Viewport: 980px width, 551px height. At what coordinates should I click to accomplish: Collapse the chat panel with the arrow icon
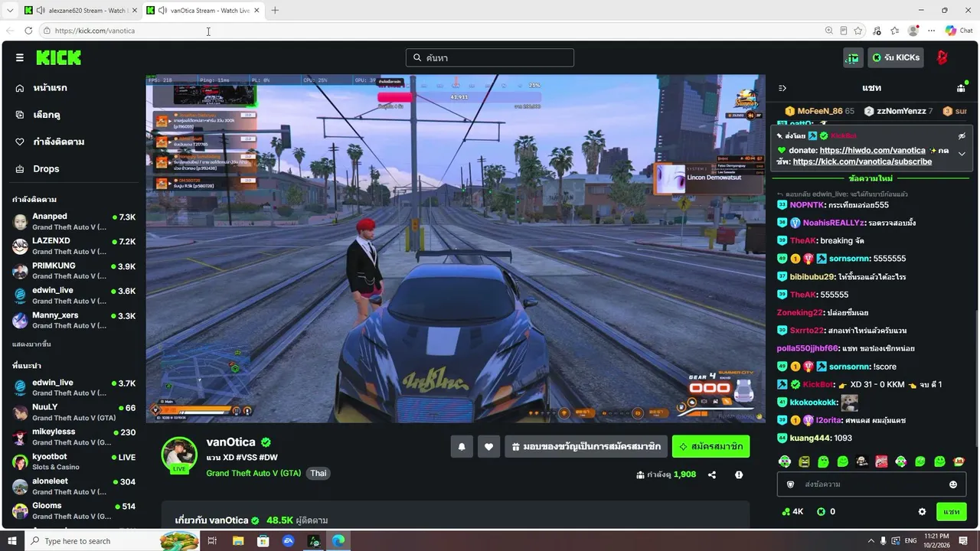(782, 88)
